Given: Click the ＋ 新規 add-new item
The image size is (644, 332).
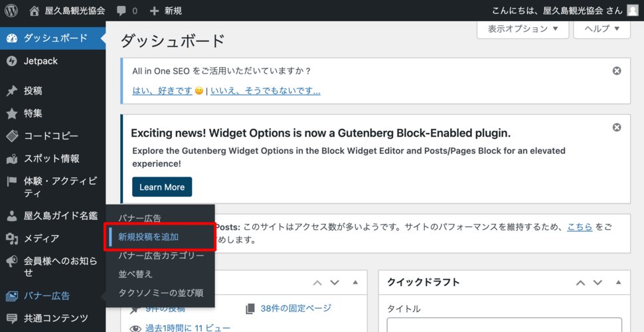Looking at the screenshot, I should tap(166, 11).
